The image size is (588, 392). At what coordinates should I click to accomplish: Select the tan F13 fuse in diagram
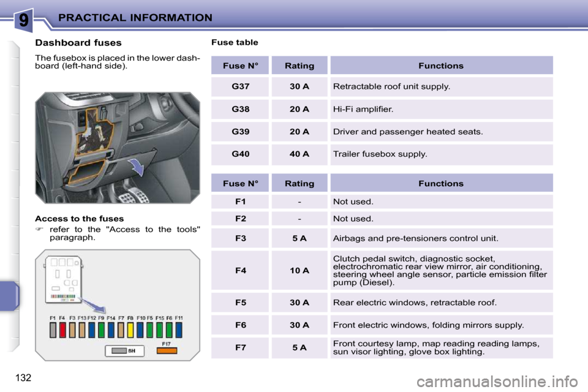[81, 330]
